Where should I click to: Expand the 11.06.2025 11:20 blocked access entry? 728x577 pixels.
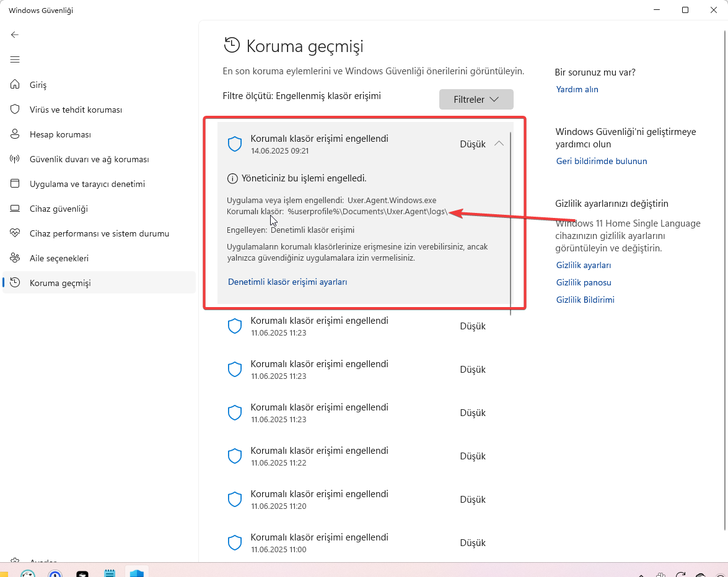click(x=366, y=500)
